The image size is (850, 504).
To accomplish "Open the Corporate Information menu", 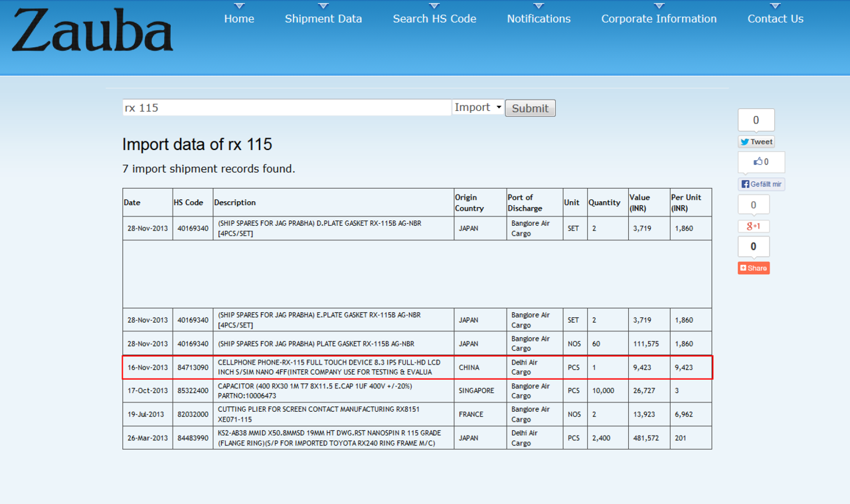I will point(659,19).
